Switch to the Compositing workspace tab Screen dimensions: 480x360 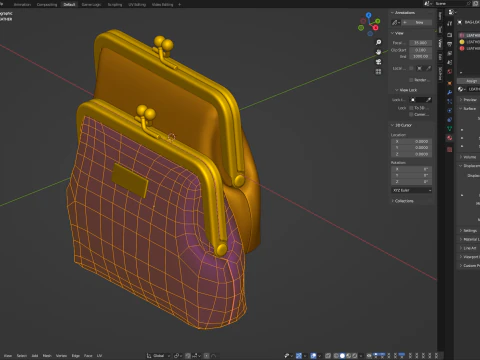(47, 5)
